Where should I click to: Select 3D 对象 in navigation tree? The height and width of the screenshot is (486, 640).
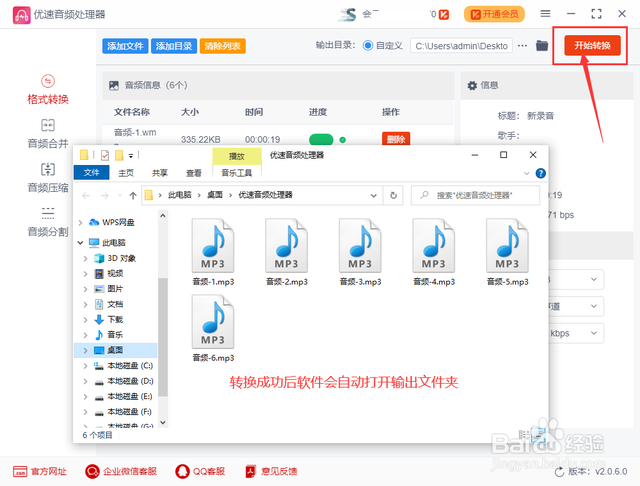coord(121,258)
